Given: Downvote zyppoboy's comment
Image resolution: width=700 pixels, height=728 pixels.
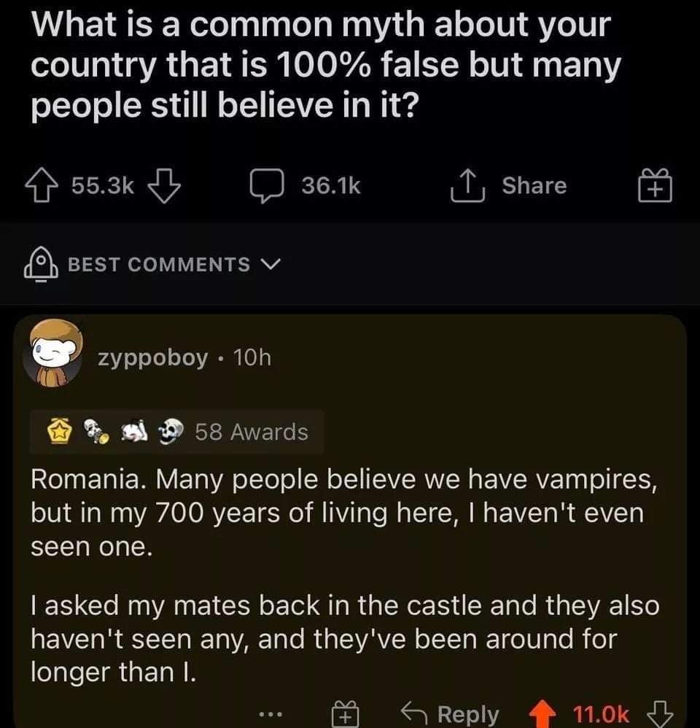Looking at the screenshot, I should pyautogui.click(x=660, y=714).
